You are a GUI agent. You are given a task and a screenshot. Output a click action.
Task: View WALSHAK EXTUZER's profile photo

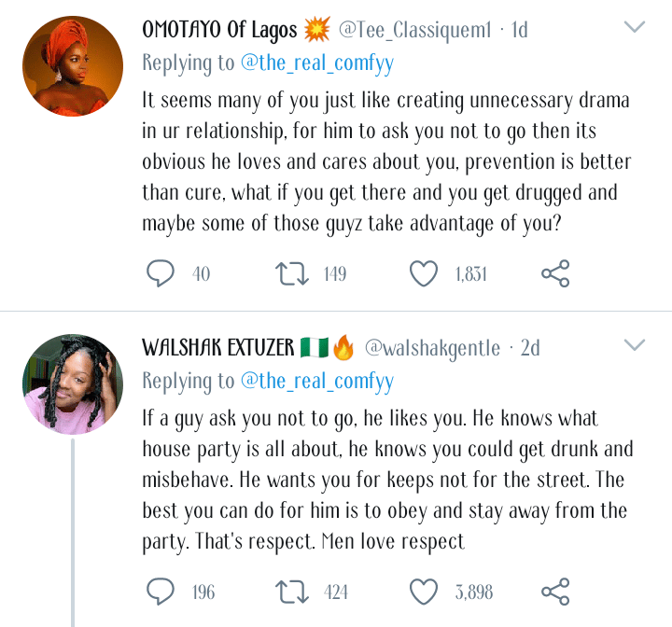click(73, 384)
